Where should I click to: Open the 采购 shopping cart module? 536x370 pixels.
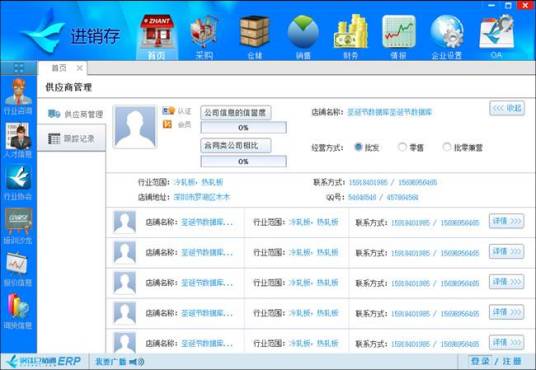pos(204,36)
